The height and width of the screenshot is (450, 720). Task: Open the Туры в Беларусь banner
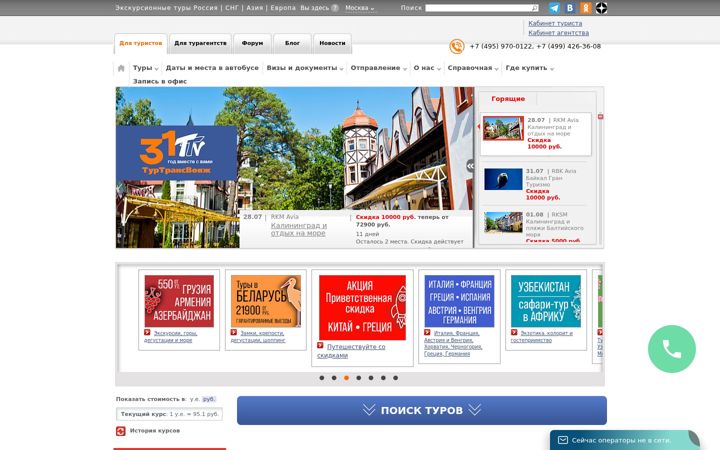[x=266, y=301]
